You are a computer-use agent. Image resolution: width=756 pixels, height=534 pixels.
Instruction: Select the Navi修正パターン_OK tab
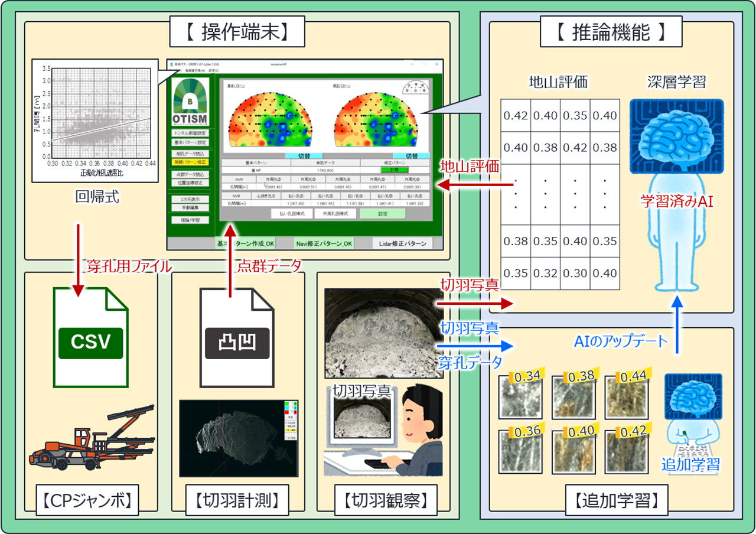pos(324,243)
